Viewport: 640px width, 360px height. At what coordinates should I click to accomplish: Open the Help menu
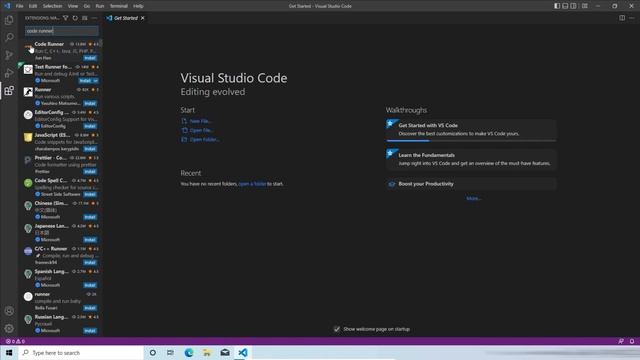pyautogui.click(x=138, y=6)
